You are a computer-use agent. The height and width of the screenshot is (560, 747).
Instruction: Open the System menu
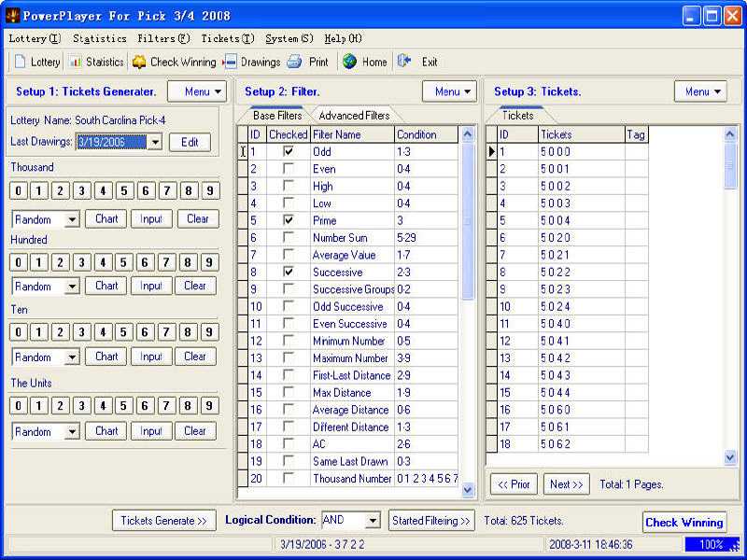tap(289, 38)
